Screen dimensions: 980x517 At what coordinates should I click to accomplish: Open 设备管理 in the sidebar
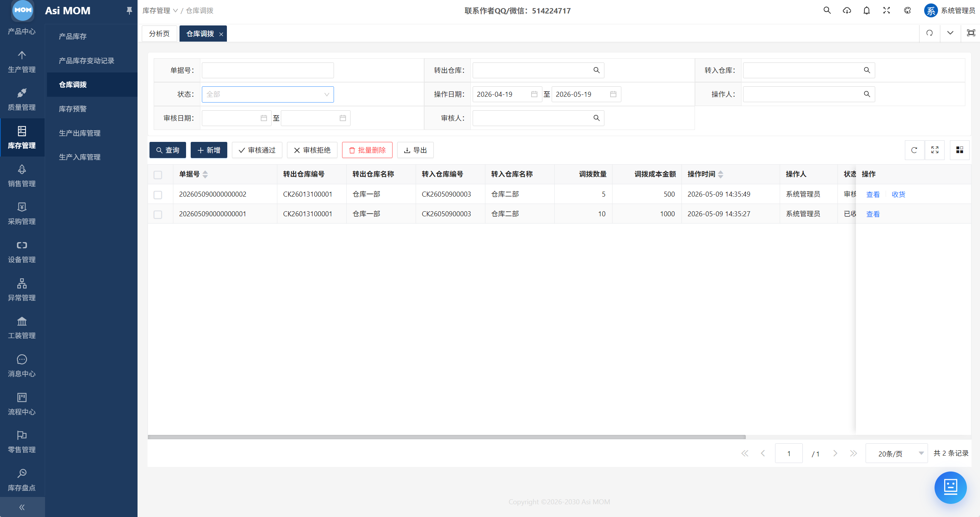click(22, 252)
